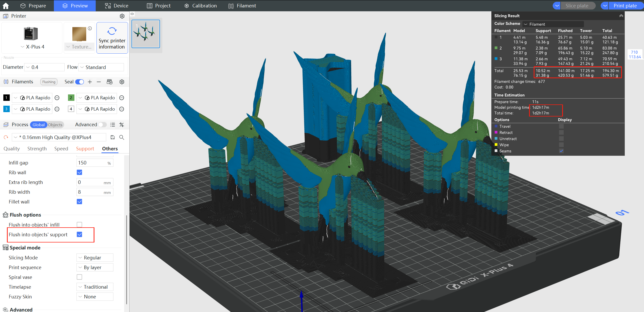Screen dimensions: 644x312
Task: Open printer settings gear icon
Action: 122,16
